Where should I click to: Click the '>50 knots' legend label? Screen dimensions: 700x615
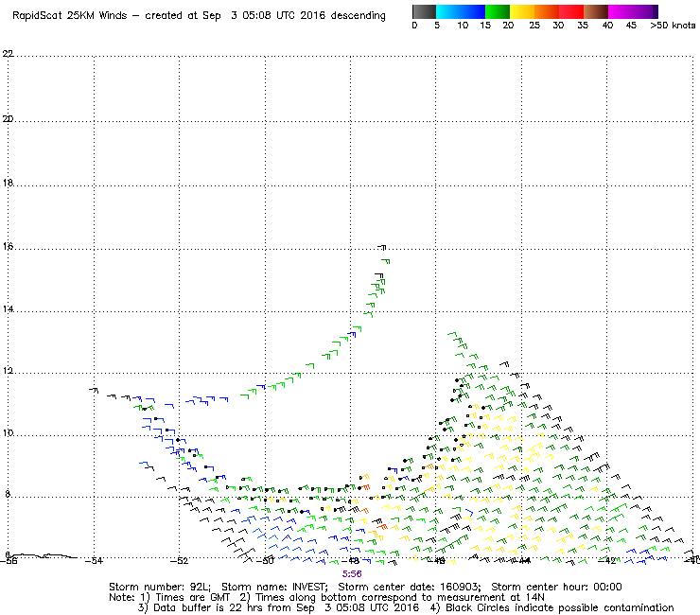coord(673,26)
